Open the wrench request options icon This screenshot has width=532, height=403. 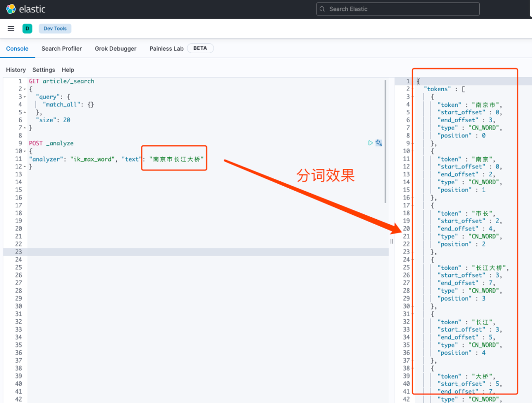point(379,143)
